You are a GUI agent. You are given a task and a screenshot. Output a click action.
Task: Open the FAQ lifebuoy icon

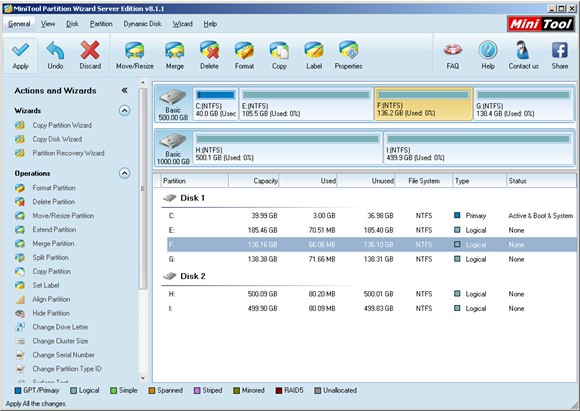[453, 50]
